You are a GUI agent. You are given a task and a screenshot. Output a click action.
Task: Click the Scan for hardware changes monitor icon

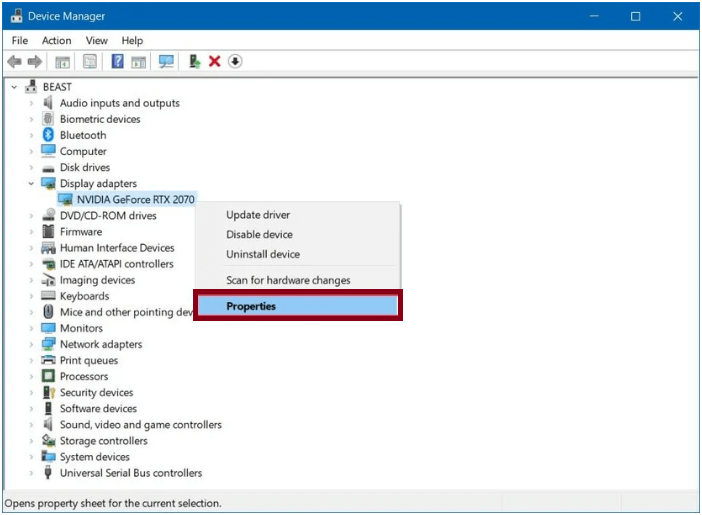coord(166,62)
